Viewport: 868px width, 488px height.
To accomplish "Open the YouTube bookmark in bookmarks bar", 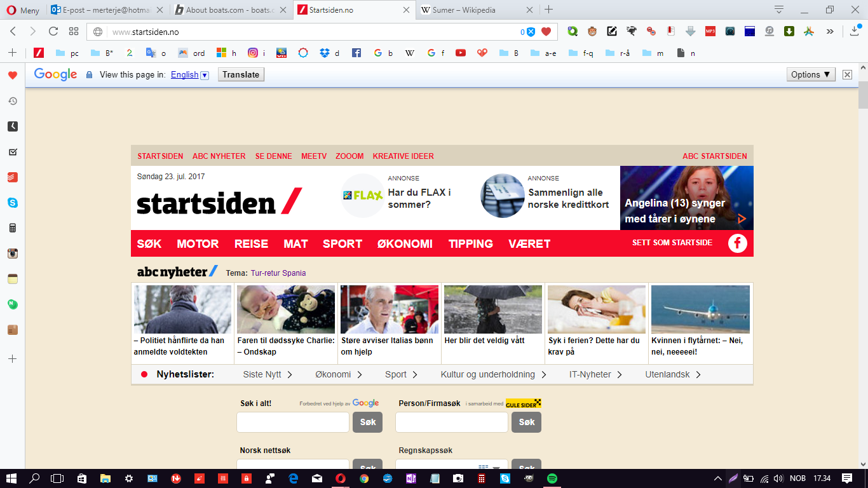I will tap(461, 53).
